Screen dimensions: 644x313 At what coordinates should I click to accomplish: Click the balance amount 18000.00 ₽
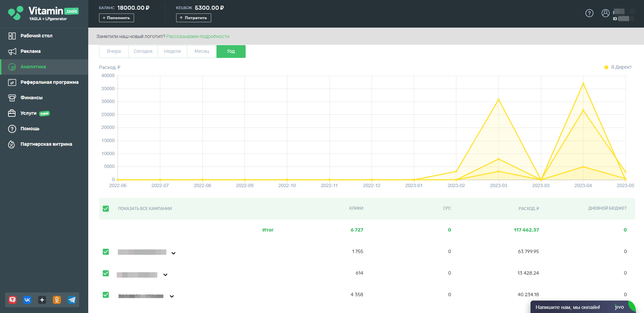tap(133, 8)
